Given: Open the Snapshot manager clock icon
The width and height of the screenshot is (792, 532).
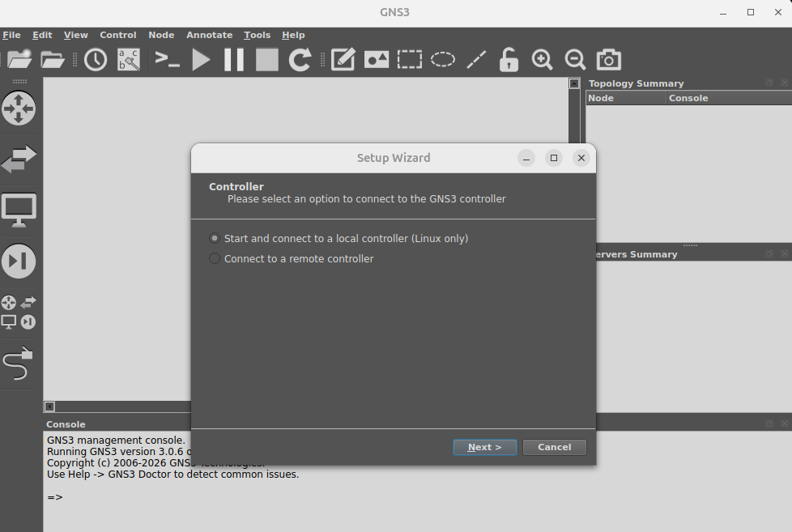Looking at the screenshot, I should pyautogui.click(x=95, y=59).
